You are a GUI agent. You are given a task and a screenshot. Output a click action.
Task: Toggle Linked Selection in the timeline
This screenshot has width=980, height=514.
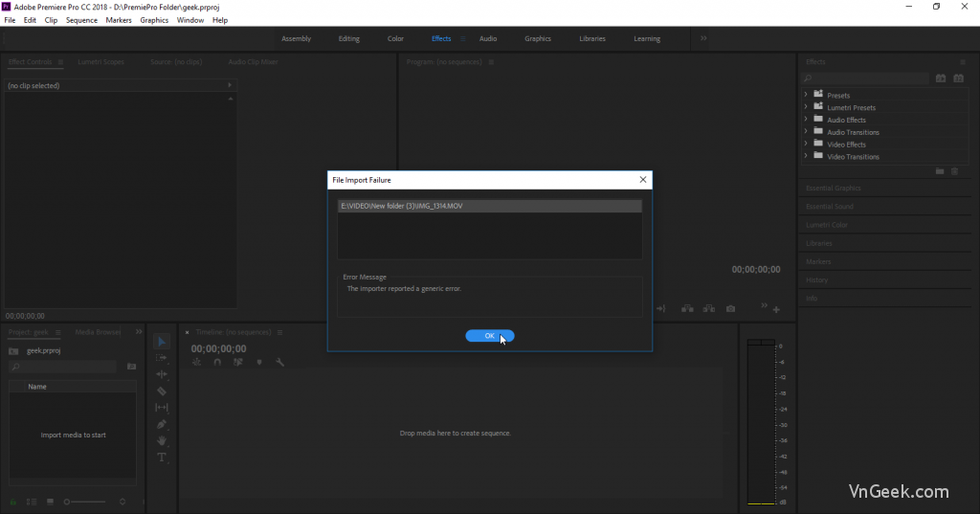click(238, 362)
